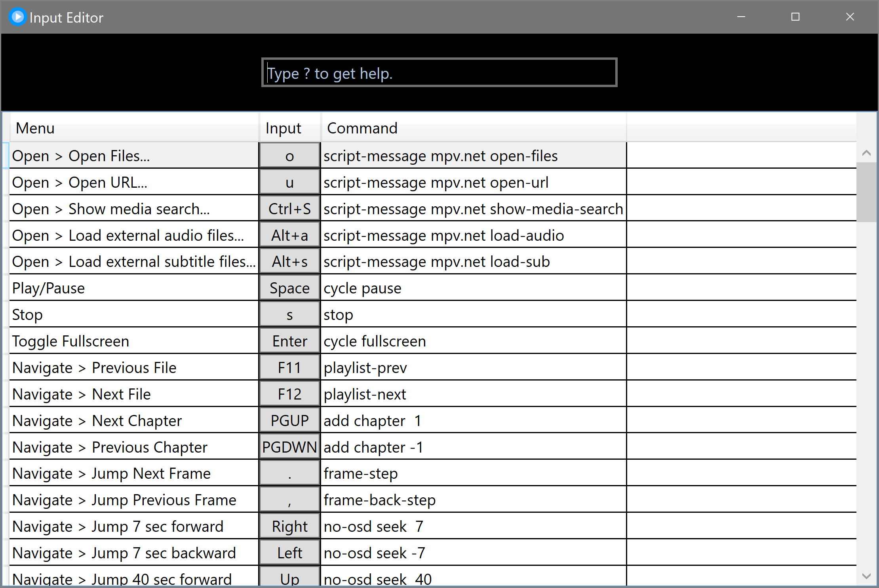Sort by the Command column header
This screenshot has height=588, width=879.
tap(474, 128)
